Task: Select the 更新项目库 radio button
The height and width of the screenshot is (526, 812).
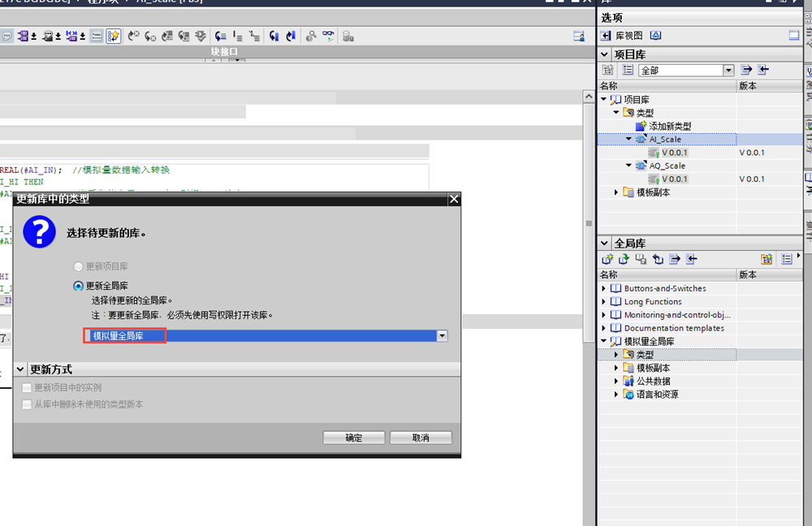Action: (x=78, y=266)
